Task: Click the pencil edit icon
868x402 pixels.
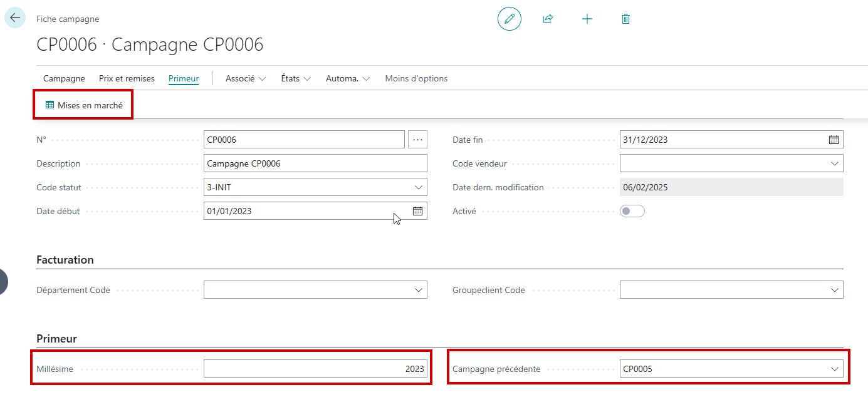Action: click(x=510, y=19)
